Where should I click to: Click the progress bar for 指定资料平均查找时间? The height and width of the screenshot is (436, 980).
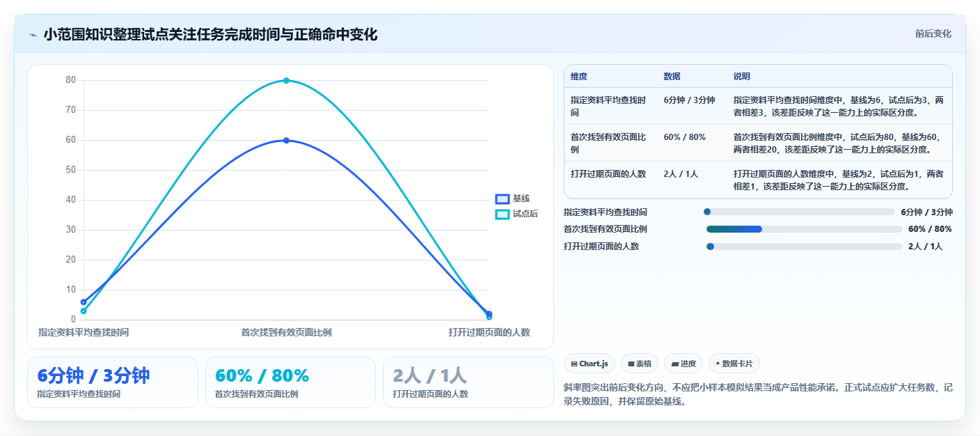click(799, 212)
